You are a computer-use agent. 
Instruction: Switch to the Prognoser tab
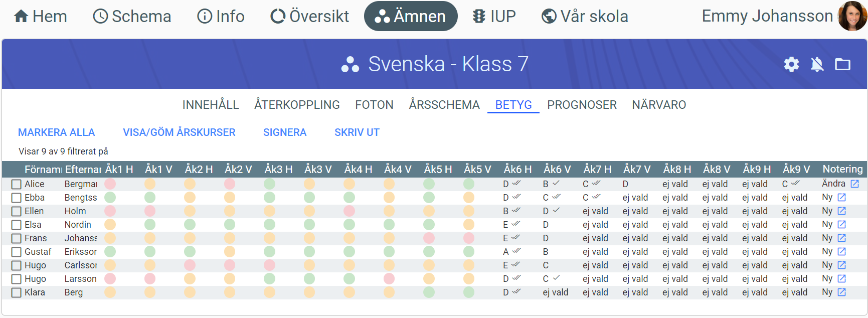point(582,105)
